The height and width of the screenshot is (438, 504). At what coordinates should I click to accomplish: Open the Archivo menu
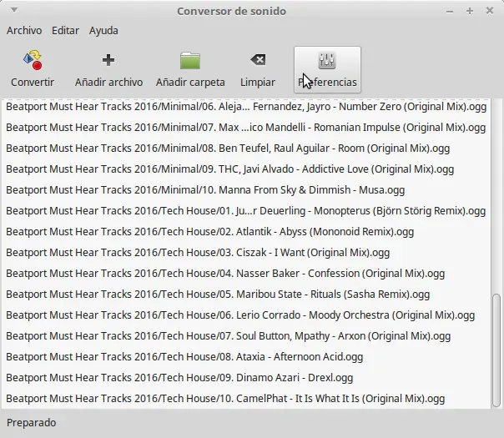click(24, 31)
